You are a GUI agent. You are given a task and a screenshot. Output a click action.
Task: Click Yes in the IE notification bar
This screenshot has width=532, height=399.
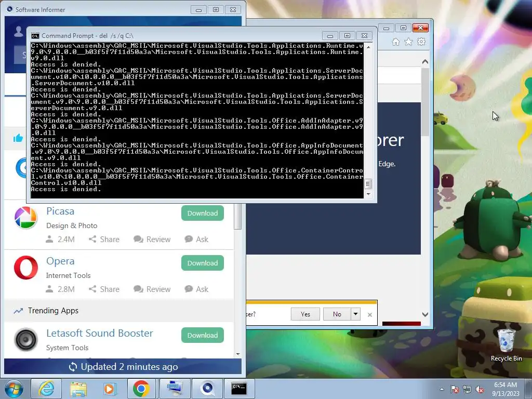click(305, 314)
